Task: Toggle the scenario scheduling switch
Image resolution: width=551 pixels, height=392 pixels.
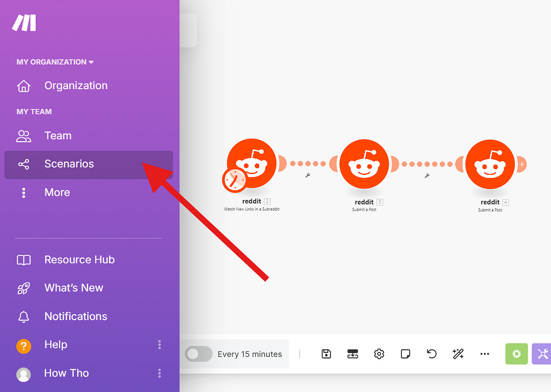Action: (199, 354)
